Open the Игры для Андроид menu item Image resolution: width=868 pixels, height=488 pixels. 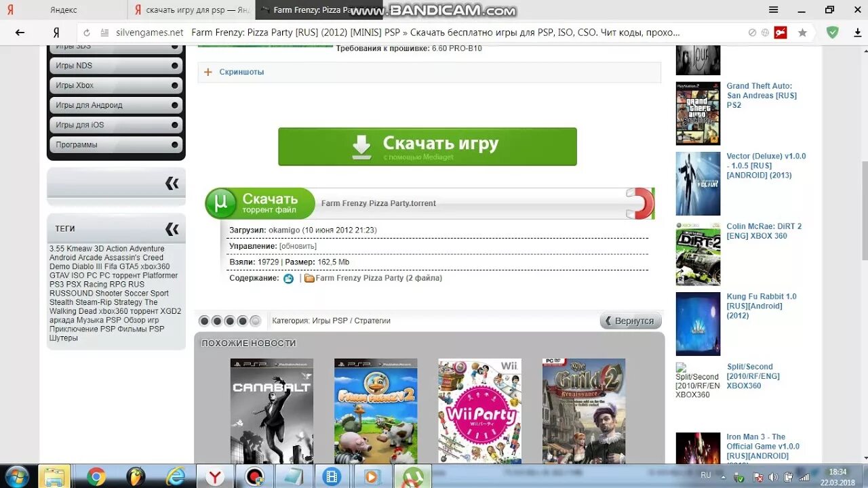point(116,105)
